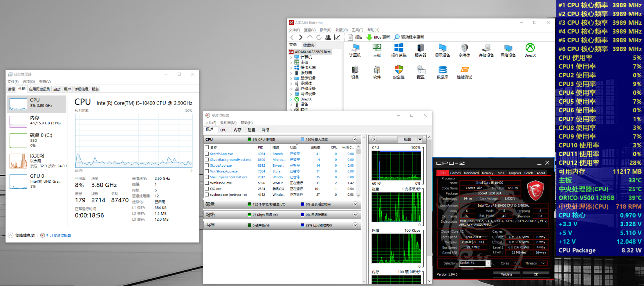Click AIDA64 up-level arrow icon
Image resolution: width=644 pixels, height=286 pixels.
click(x=310, y=37)
